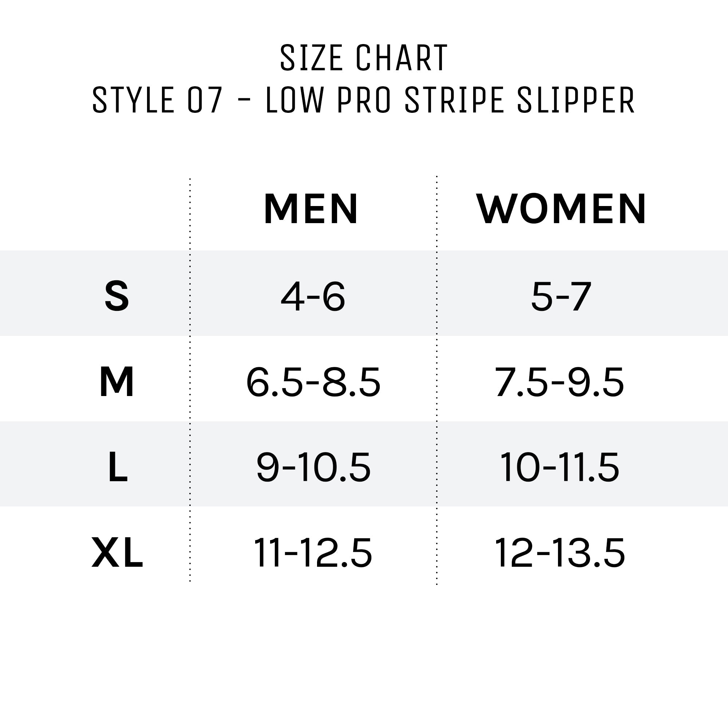Select men's small size range 4-6
Image resolution: width=728 pixels, height=728 pixels.
pyautogui.click(x=313, y=297)
